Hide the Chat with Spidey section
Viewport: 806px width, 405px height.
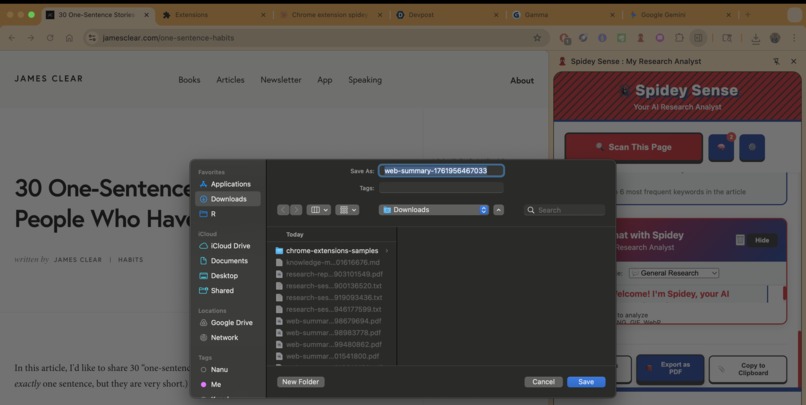pyautogui.click(x=762, y=240)
